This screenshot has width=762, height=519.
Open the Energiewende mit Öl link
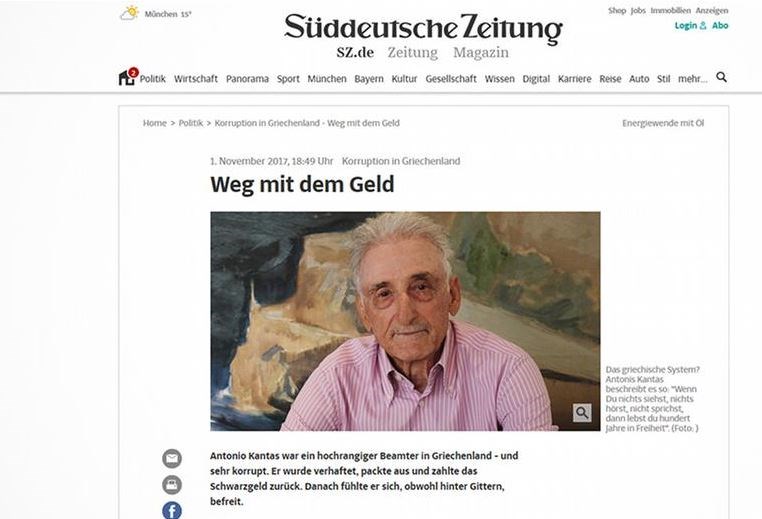pos(663,123)
